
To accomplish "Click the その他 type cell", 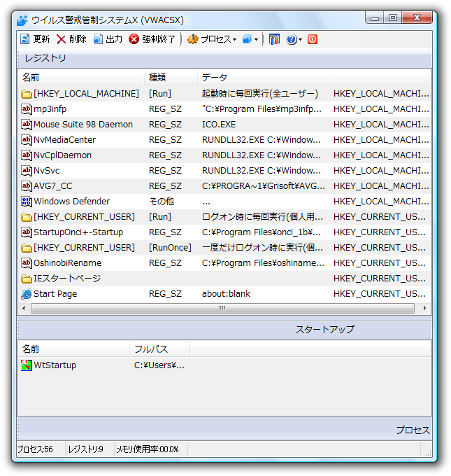I will 162,202.
